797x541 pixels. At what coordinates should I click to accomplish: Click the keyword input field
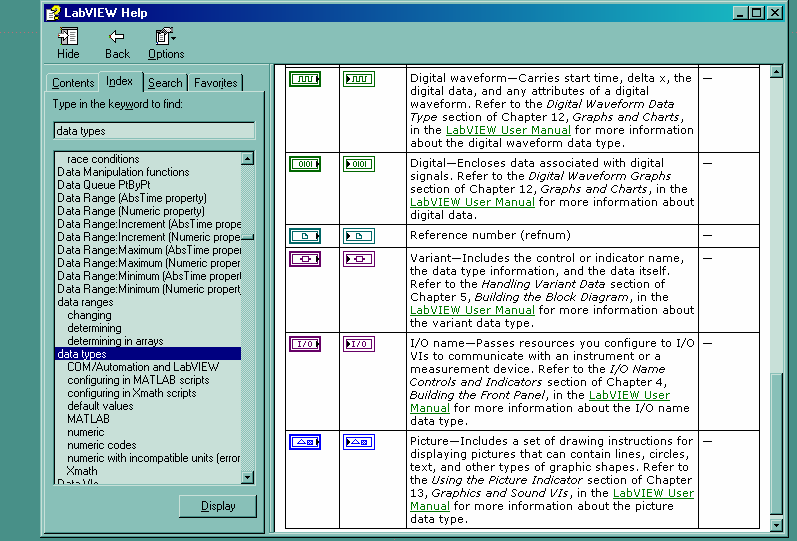coord(154,131)
